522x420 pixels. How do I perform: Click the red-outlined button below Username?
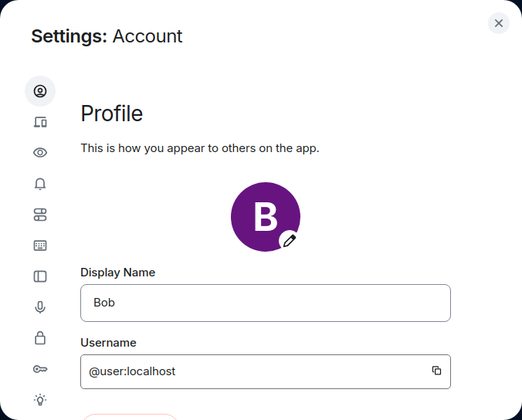[x=130, y=416]
